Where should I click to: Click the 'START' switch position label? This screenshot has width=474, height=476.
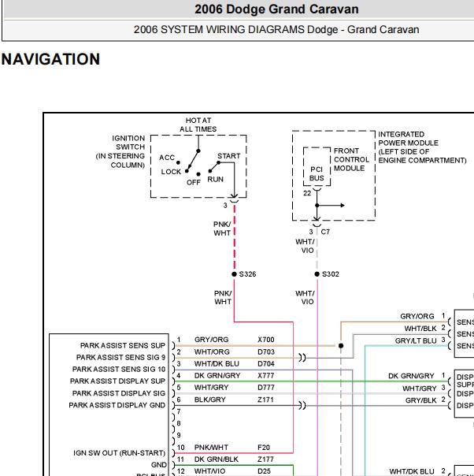coord(228,156)
